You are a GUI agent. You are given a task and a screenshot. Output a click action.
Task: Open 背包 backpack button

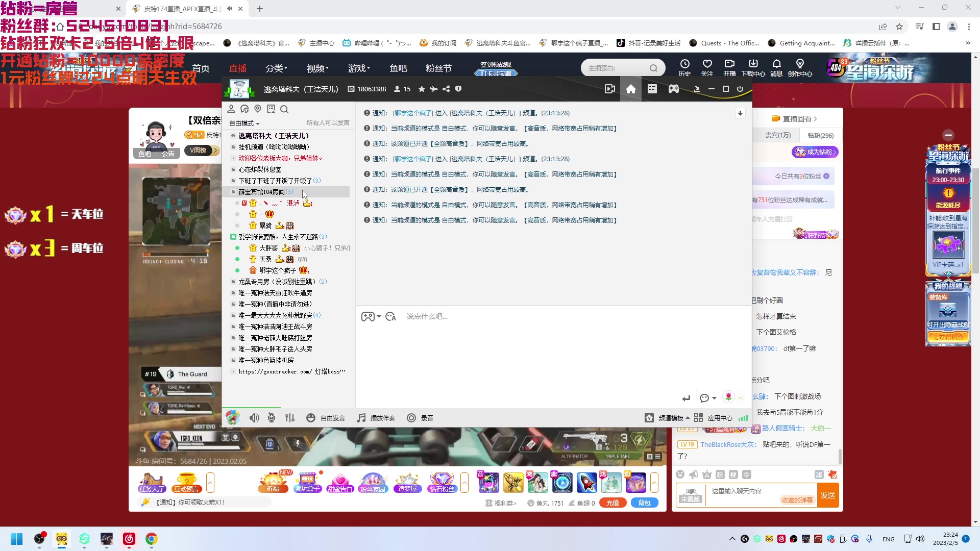click(x=644, y=503)
